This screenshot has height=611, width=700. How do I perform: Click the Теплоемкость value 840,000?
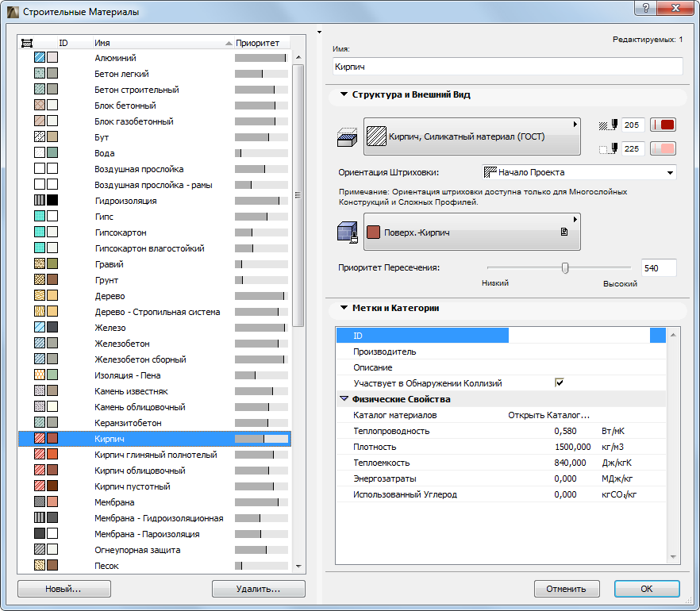point(570,463)
